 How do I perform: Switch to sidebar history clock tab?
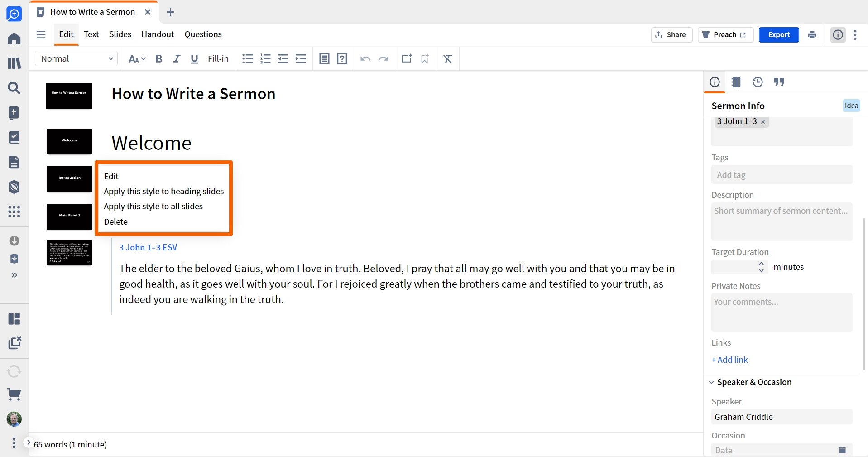point(758,82)
